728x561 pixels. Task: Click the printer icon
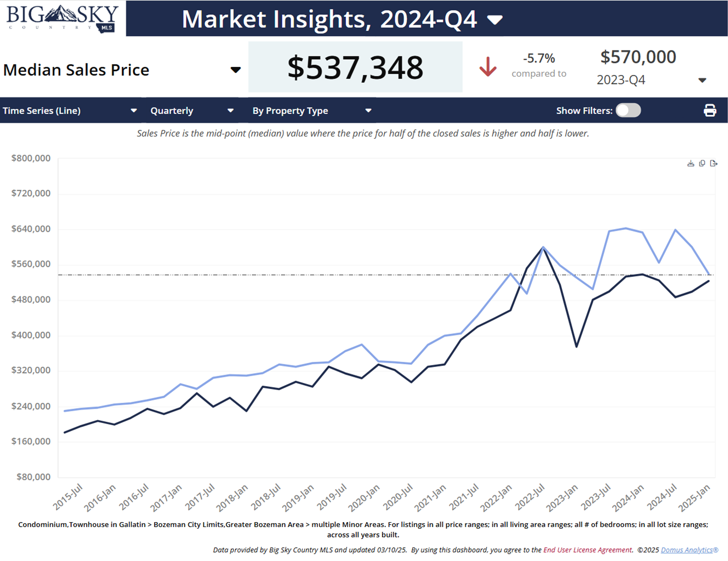click(709, 111)
